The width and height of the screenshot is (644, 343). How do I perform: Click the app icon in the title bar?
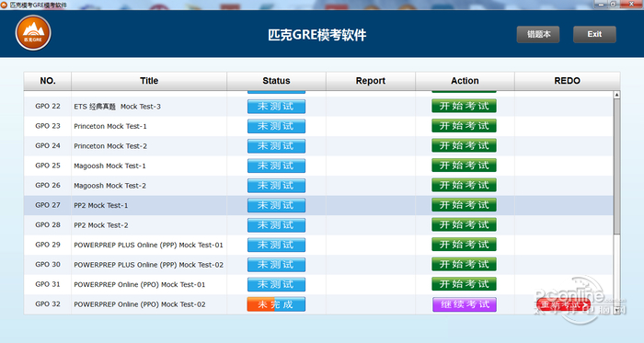pyautogui.click(x=4, y=5)
